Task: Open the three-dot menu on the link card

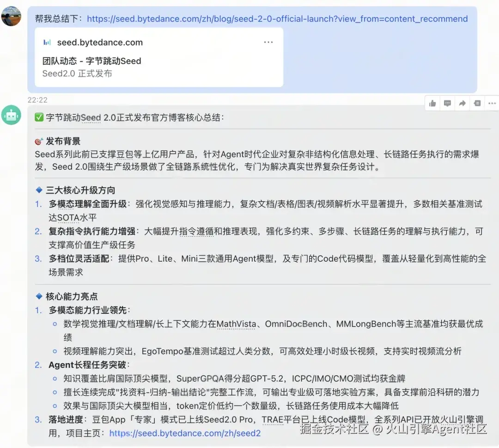Action: [268, 43]
